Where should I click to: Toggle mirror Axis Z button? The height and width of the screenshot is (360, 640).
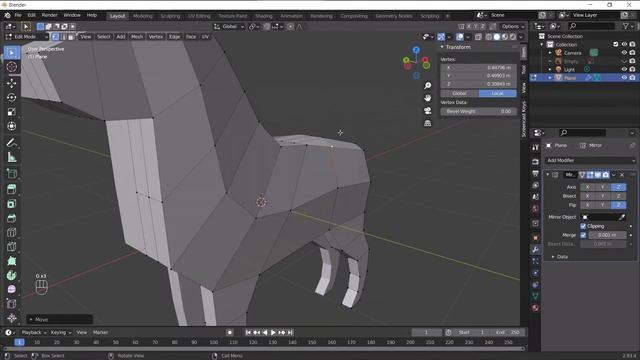tap(618, 187)
